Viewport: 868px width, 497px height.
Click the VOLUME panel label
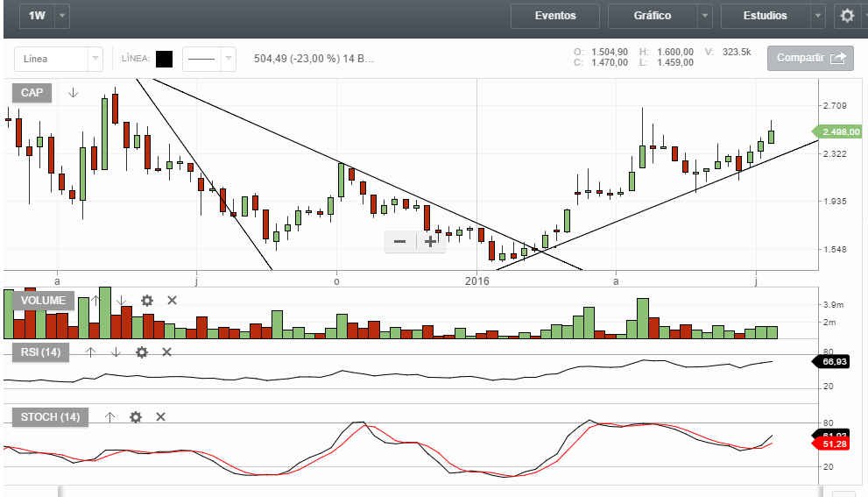43,301
